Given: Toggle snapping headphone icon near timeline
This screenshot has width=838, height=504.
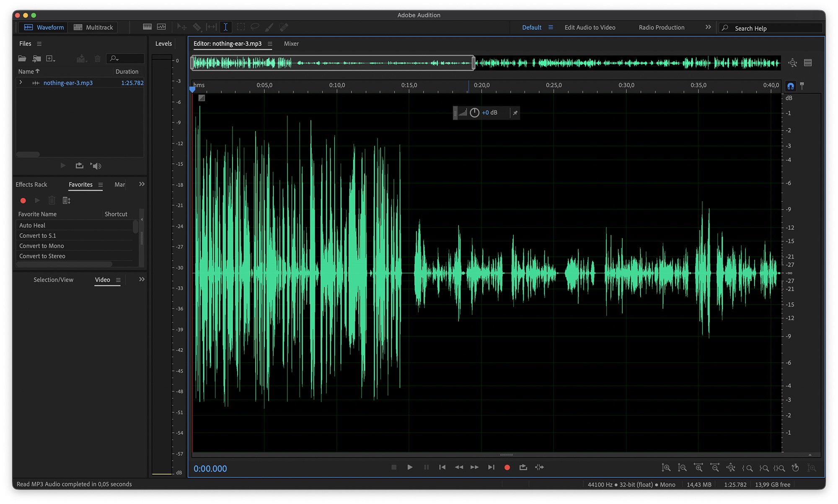Looking at the screenshot, I should 790,86.
